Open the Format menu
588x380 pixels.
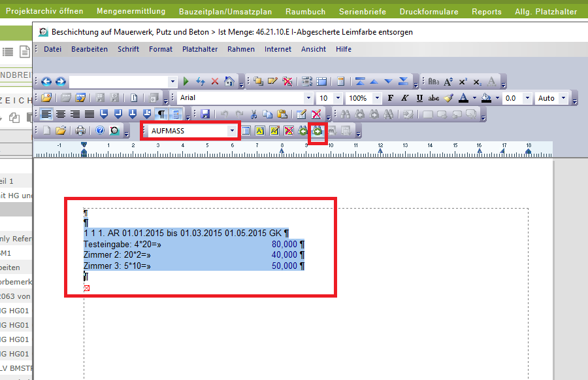point(161,49)
